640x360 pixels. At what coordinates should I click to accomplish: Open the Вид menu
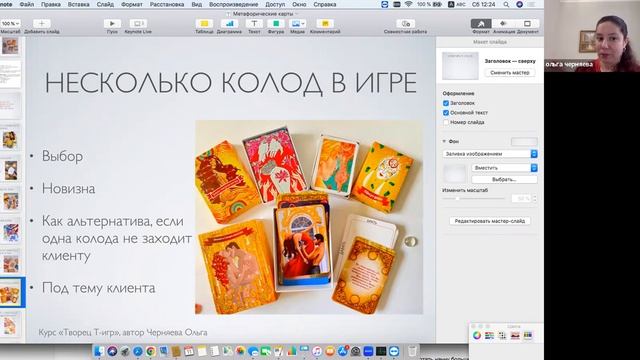(x=197, y=4)
